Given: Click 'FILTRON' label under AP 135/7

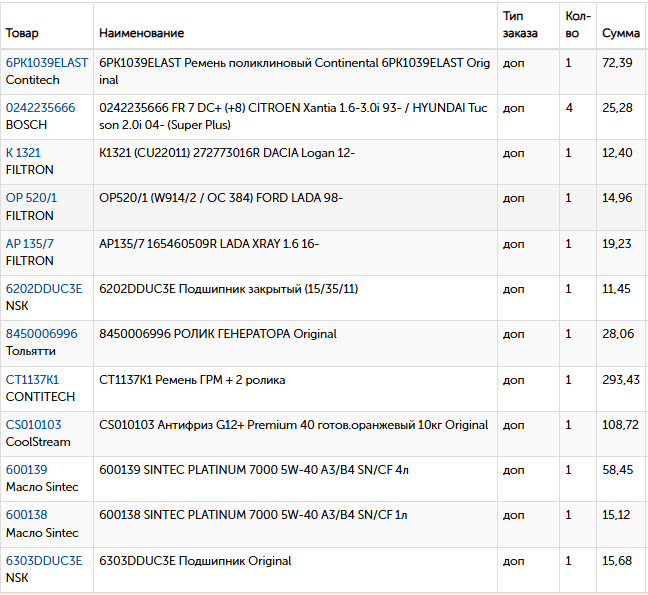Looking at the screenshot, I should tap(30, 261).
